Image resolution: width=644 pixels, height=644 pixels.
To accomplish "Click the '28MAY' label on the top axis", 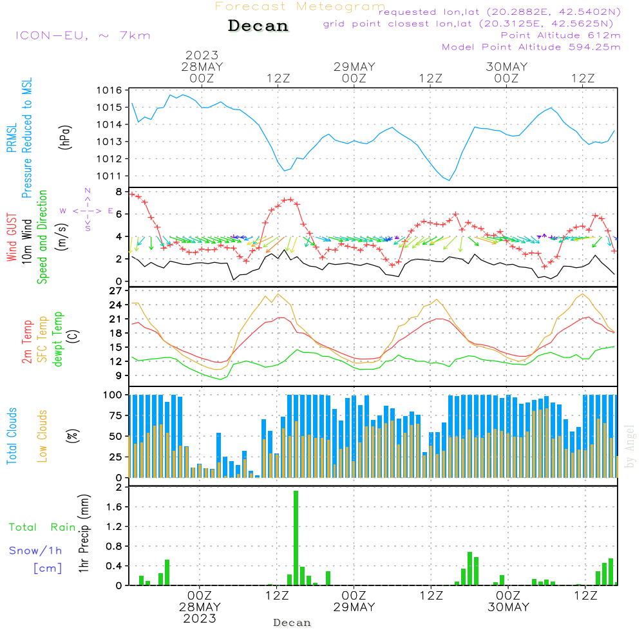I will point(202,66).
